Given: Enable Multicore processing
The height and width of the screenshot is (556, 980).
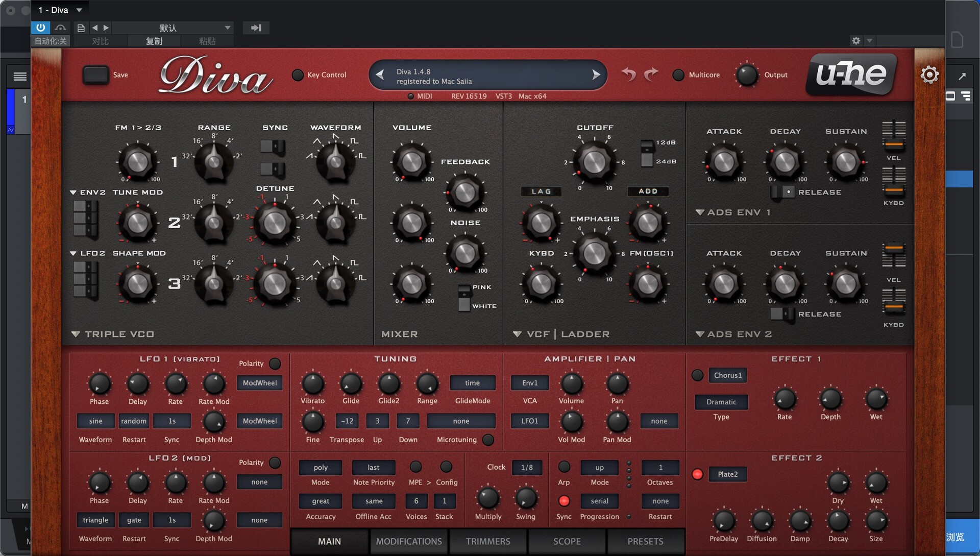Looking at the screenshot, I should [x=678, y=75].
